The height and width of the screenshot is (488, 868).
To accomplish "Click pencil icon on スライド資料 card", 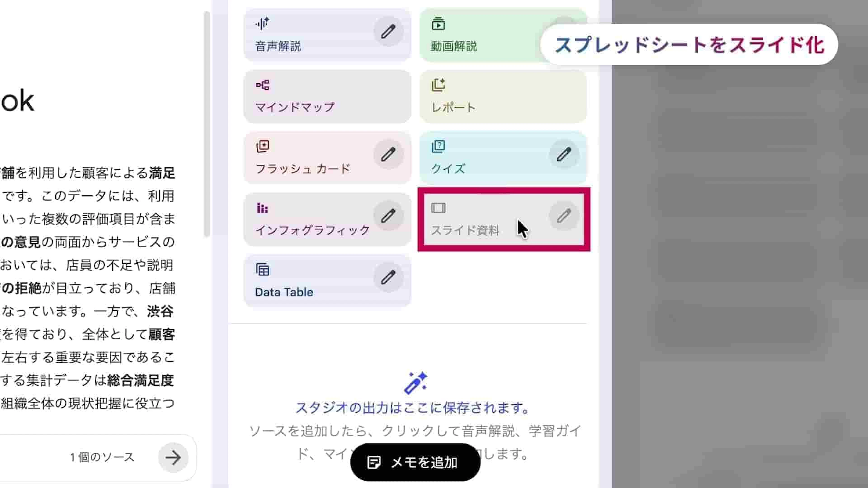I will click(564, 216).
